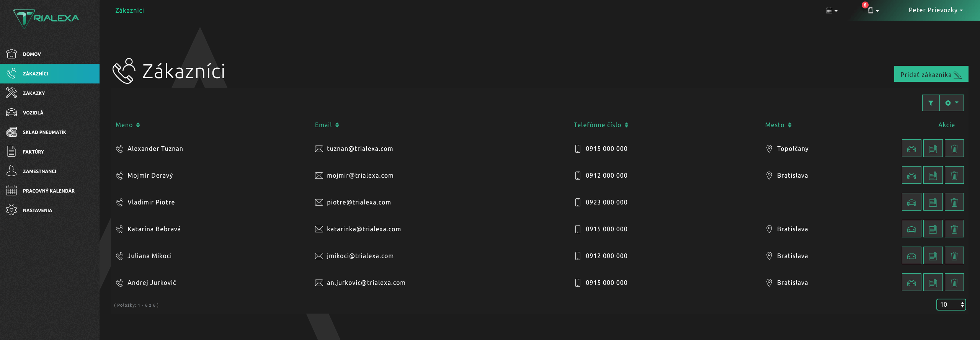The image size is (980, 340).
Task: Open notifications icon with red badge
Action: pos(872,10)
